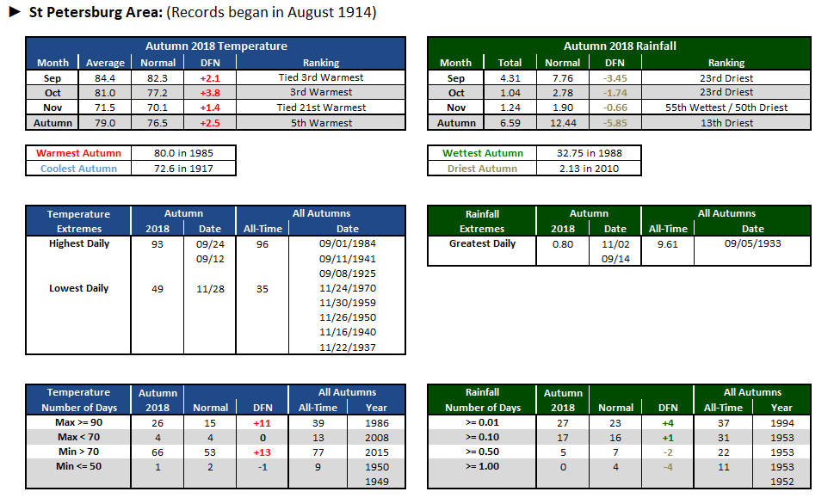Image resolution: width=834 pixels, height=504 pixels.
Task: Select the Rainfall Number of Days header
Action: click(483, 400)
